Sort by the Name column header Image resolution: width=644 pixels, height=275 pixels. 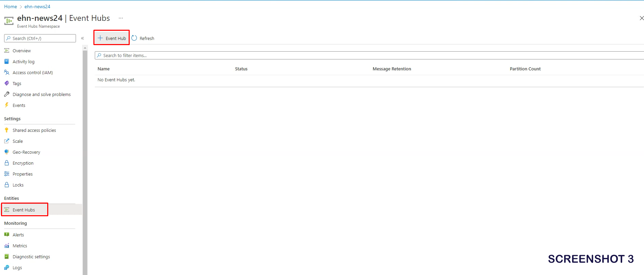(x=104, y=69)
